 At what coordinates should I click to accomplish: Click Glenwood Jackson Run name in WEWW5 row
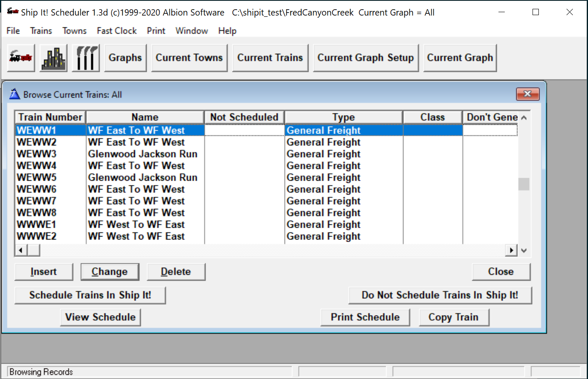142,177
